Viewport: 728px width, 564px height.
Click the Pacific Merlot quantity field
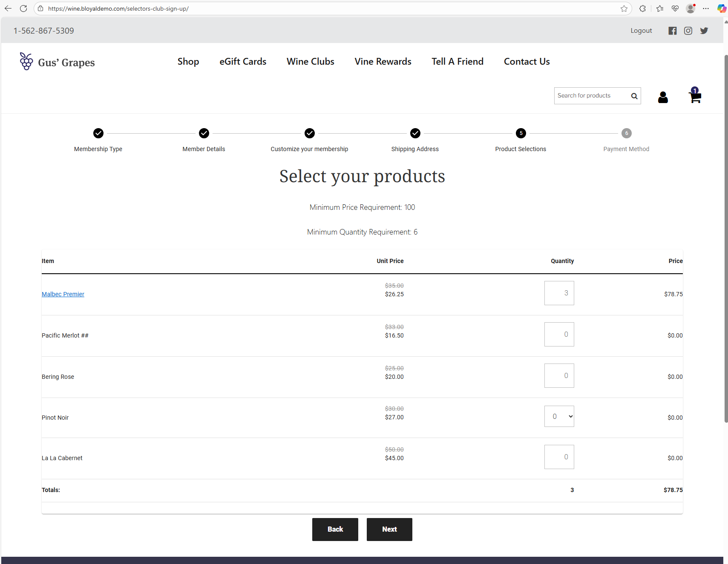coord(559,334)
